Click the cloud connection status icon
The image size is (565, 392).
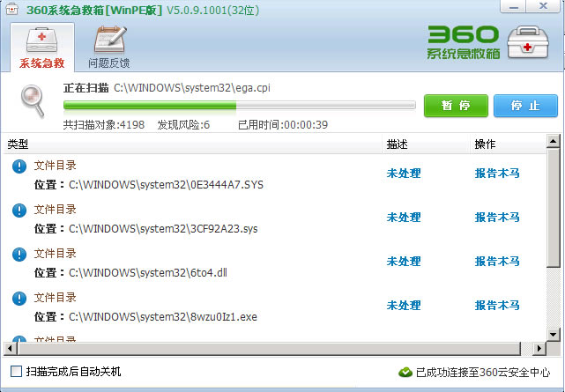[x=405, y=372]
